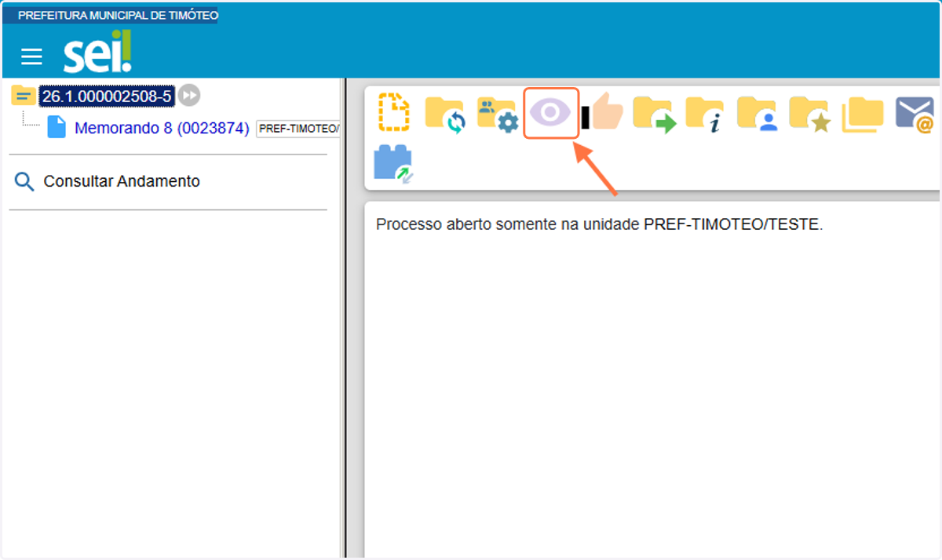The image size is (942, 560).
Task: Click the yellow process folder tree icon
Action: point(23,96)
